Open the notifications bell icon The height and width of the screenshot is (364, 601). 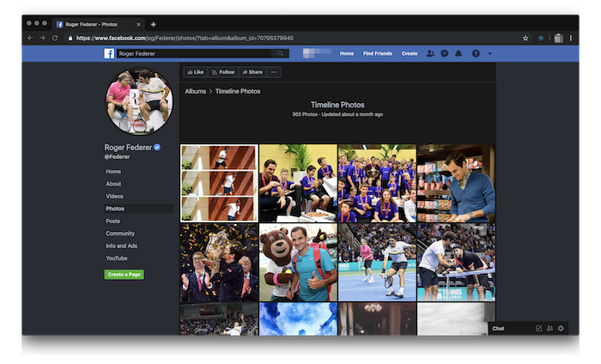(458, 53)
